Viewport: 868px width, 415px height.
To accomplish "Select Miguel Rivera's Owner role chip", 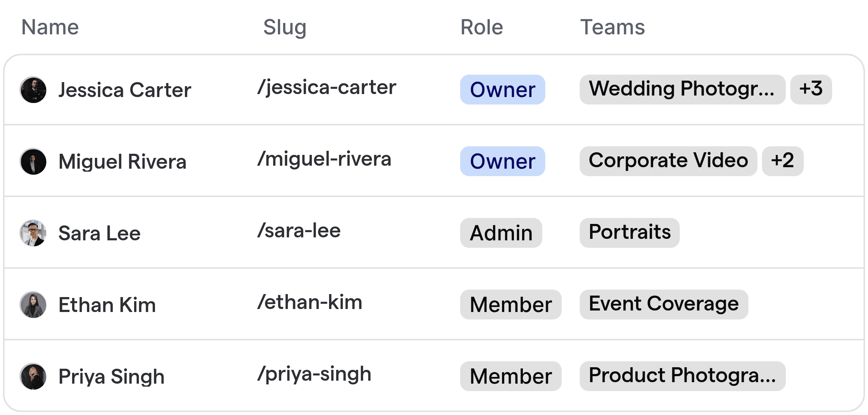I will pos(502,161).
